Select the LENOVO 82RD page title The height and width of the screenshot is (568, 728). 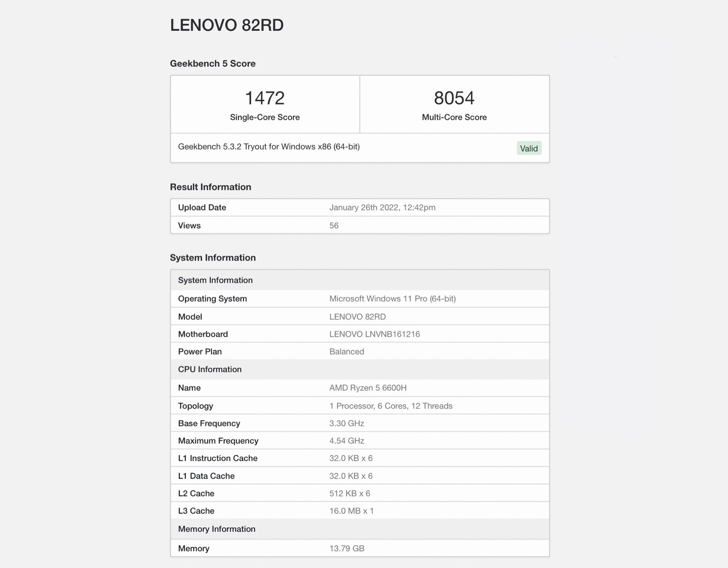[227, 25]
